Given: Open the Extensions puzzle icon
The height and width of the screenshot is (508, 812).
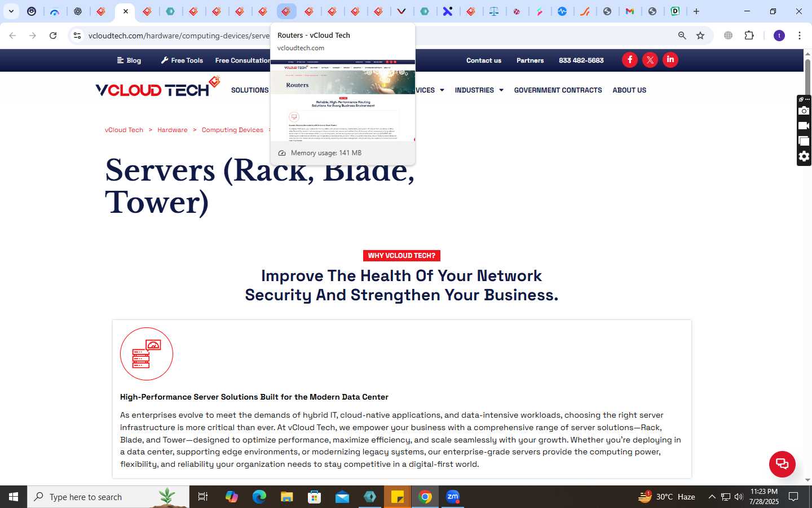Looking at the screenshot, I should [749, 36].
